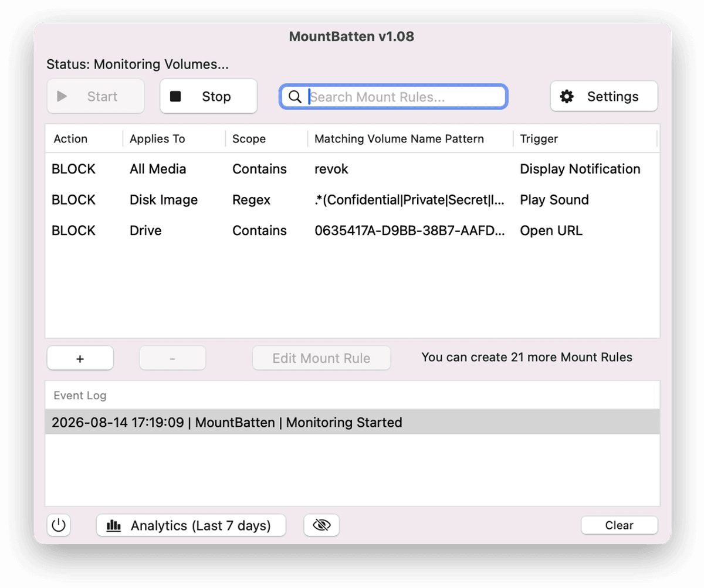Open Analytics (Last 7 days)
Screen dimensions: 704x588
(191, 525)
